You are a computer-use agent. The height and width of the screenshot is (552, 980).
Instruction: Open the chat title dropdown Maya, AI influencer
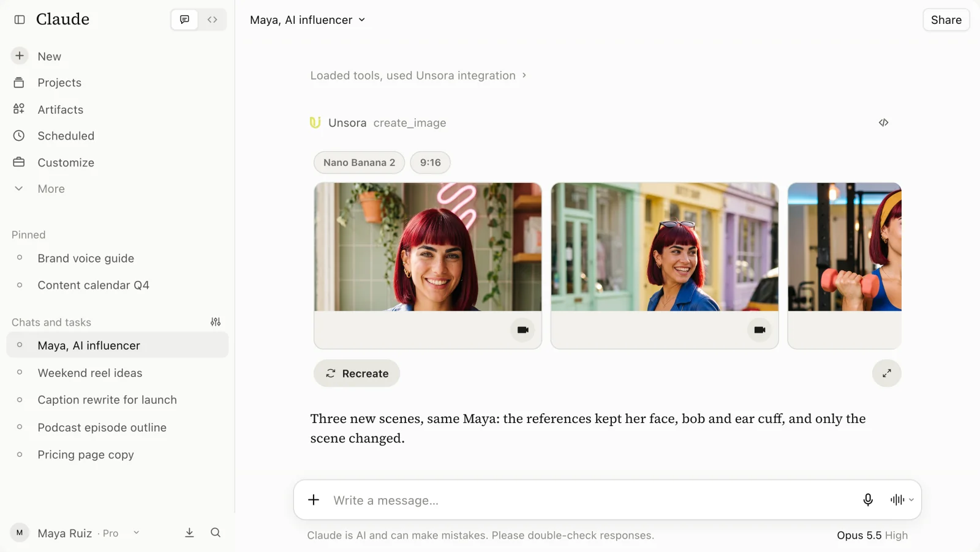pyautogui.click(x=307, y=20)
